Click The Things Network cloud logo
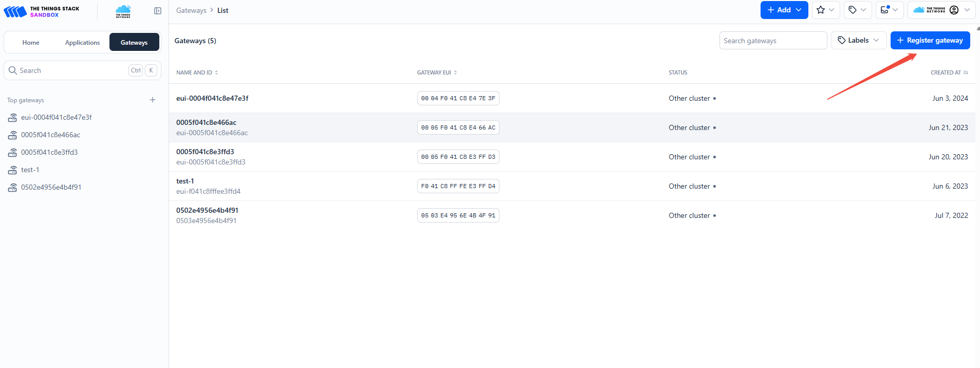The image size is (980, 368). pyautogui.click(x=123, y=11)
